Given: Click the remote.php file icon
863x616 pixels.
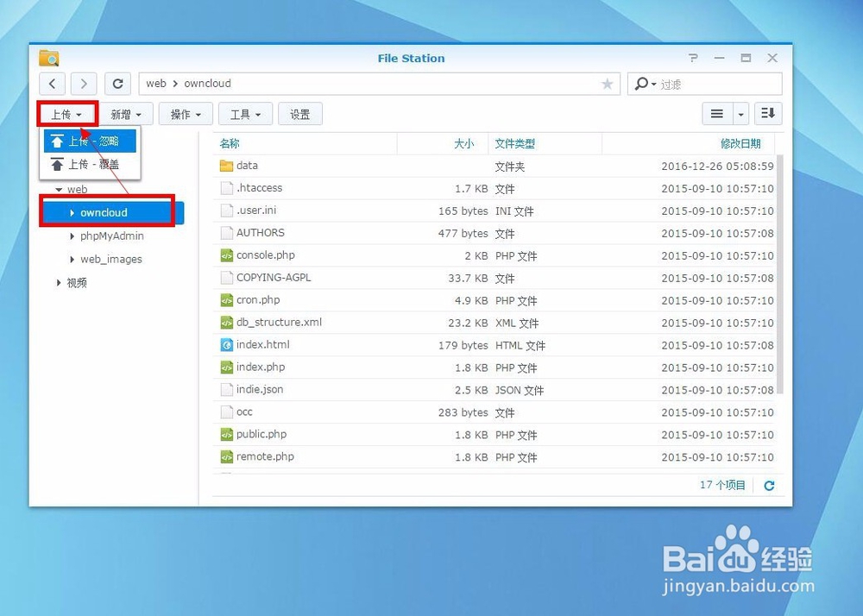Looking at the screenshot, I should [x=226, y=457].
